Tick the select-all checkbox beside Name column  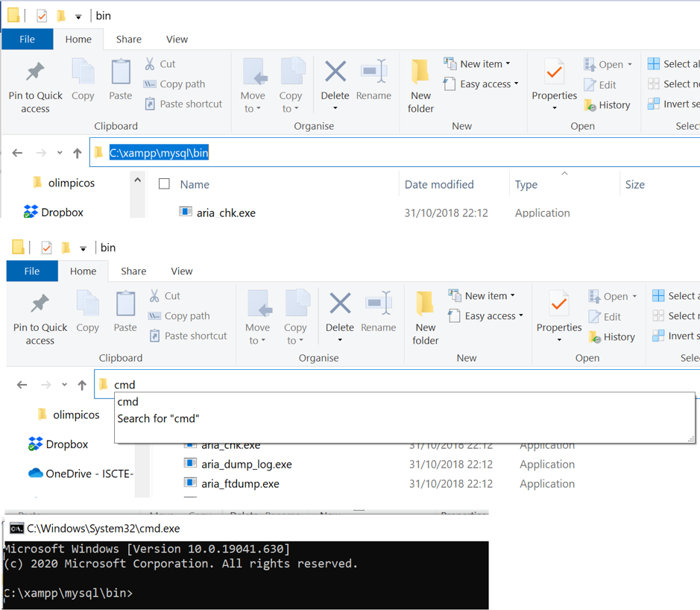(x=165, y=184)
